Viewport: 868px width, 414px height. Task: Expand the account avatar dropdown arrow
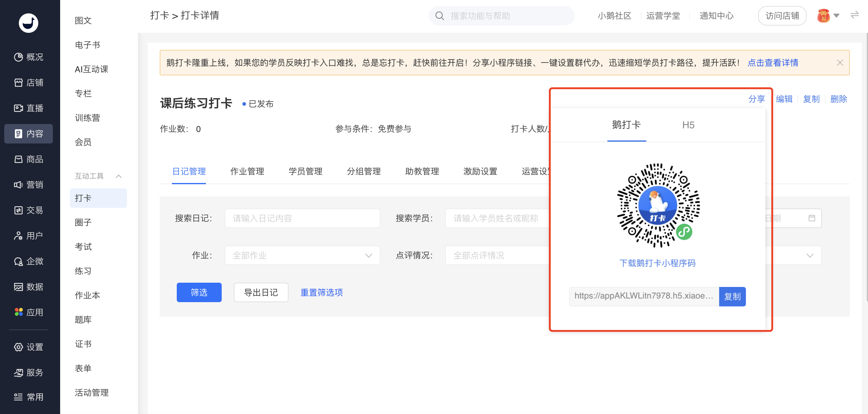tap(836, 16)
